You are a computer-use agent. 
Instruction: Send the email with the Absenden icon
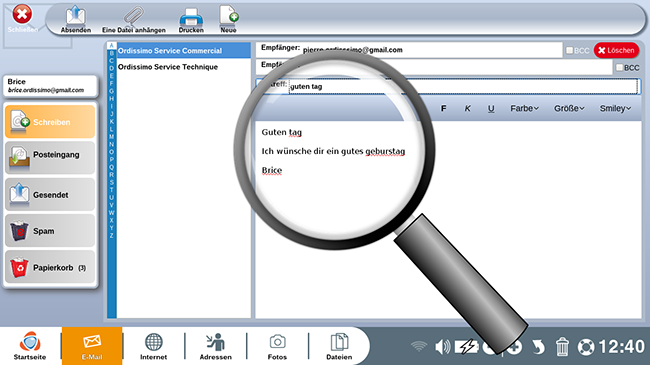click(x=75, y=19)
